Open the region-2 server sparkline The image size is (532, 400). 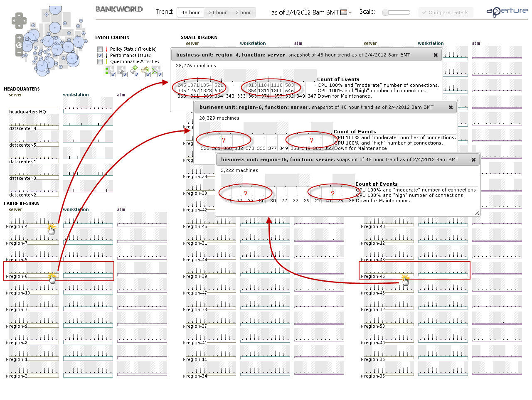(34, 370)
